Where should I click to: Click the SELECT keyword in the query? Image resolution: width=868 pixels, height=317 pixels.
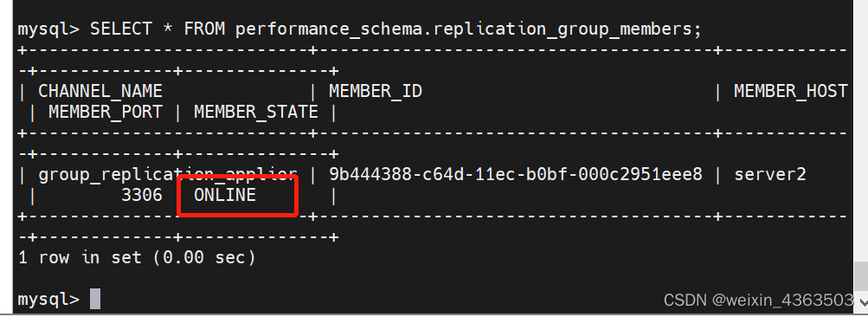pyautogui.click(x=120, y=29)
